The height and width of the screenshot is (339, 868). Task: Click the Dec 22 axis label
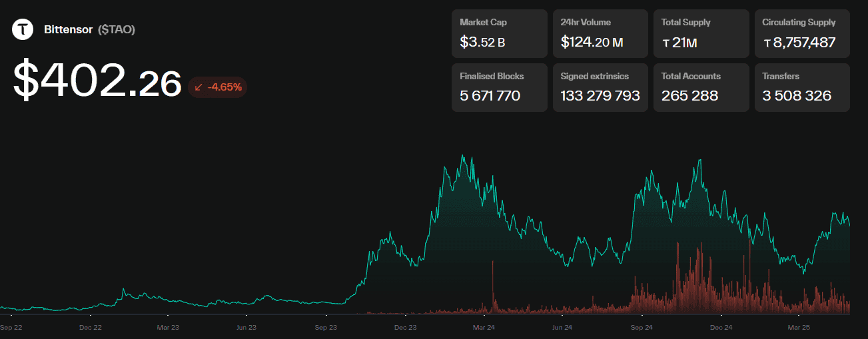click(90, 328)
